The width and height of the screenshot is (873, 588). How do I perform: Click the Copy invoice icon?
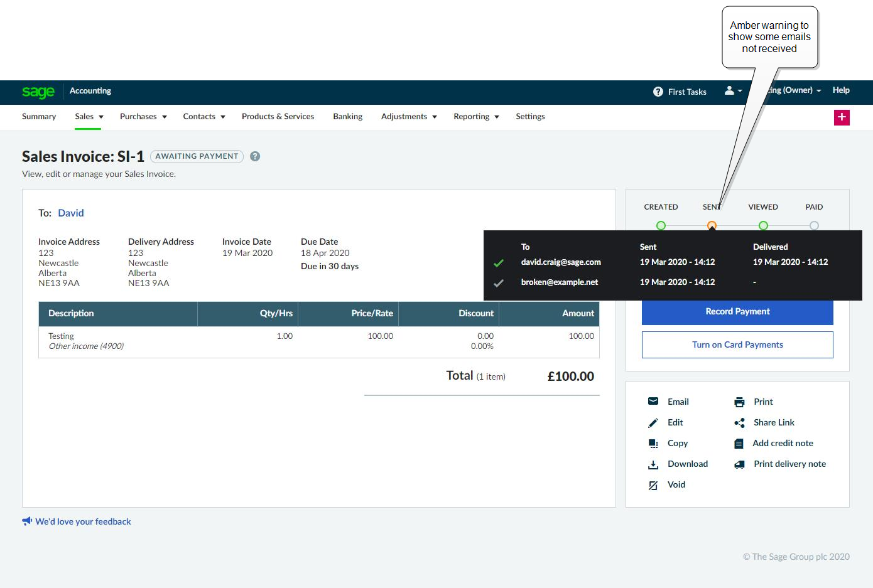[x=653, y=444]
